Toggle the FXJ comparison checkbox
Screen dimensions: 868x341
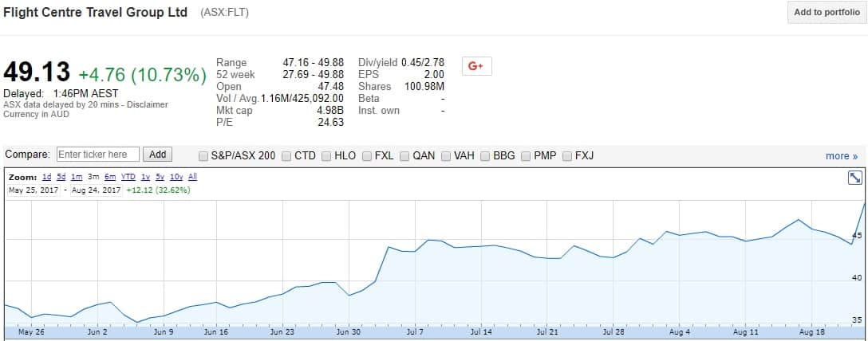coord(567,156)
